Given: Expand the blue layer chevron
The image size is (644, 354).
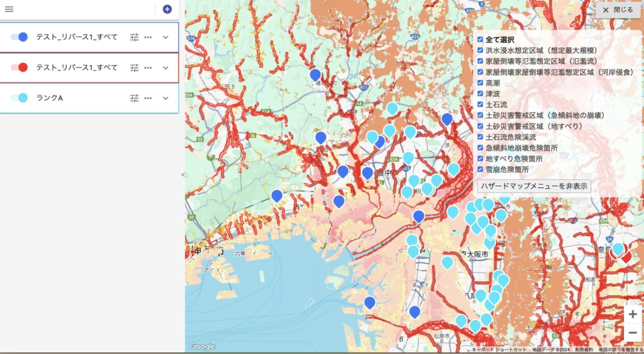Looking at the screenshot, I should (x=165, y=37).
